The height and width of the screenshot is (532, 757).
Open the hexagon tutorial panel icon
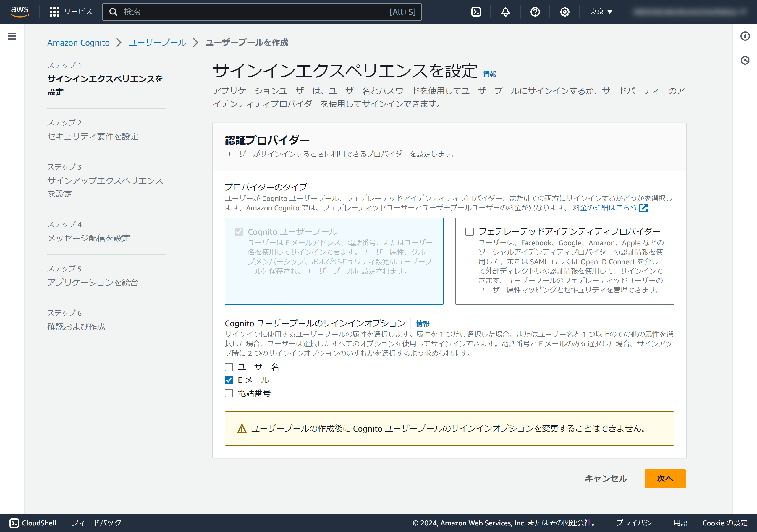[x=745, y=60]
